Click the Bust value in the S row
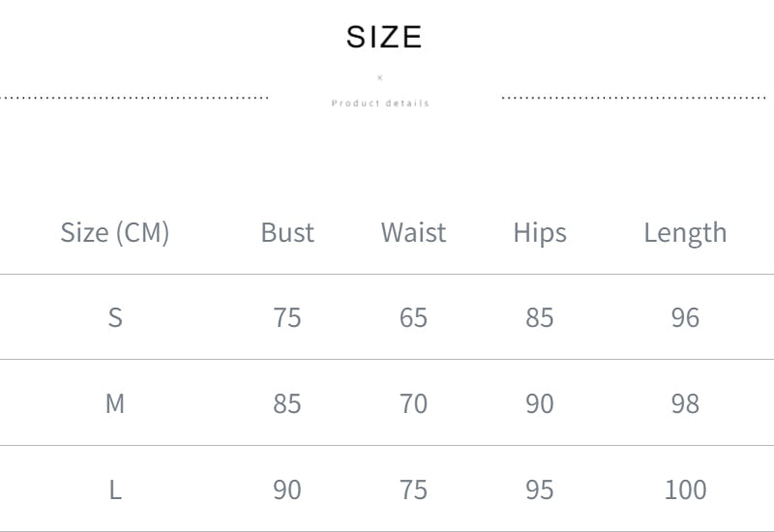The width and height of the screenshot is (774, 532). click(x=287, y=317)
